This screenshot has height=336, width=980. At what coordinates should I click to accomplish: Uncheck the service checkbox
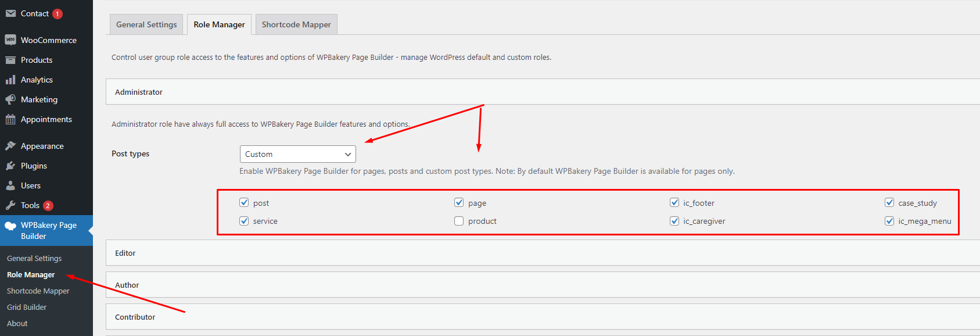click(244, 221)
